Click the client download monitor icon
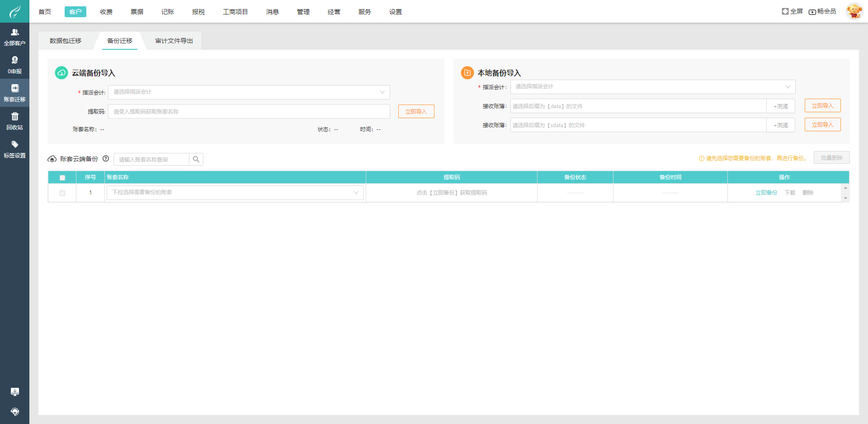The height and width of the screenshot is (424, 868). 14,392
